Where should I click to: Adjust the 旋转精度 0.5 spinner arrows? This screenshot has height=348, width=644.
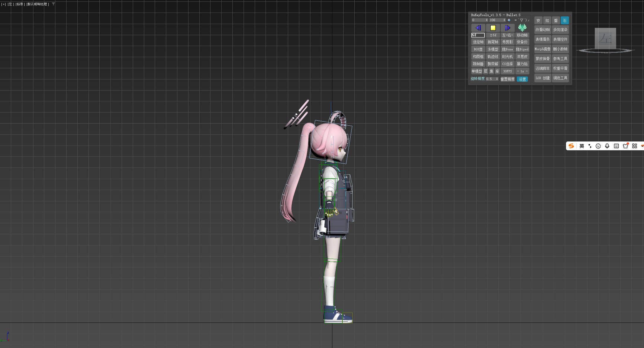(x=497, y=79)
